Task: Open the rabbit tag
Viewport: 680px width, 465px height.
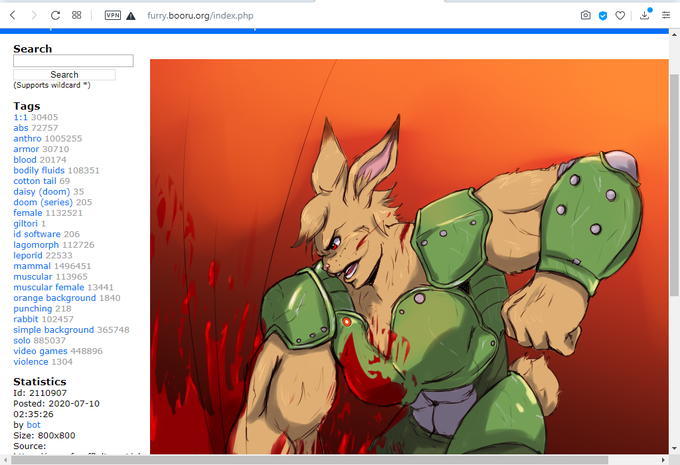Action: coord(26,319)
